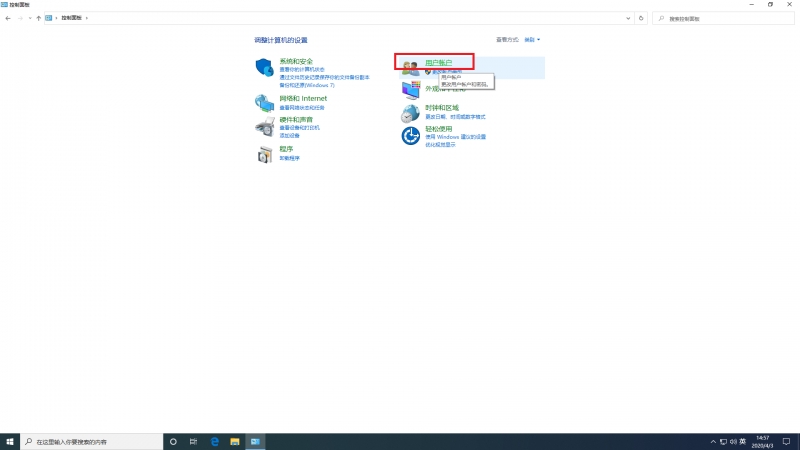Click 使用 Windows 建议的设置 link

(456, 137)
